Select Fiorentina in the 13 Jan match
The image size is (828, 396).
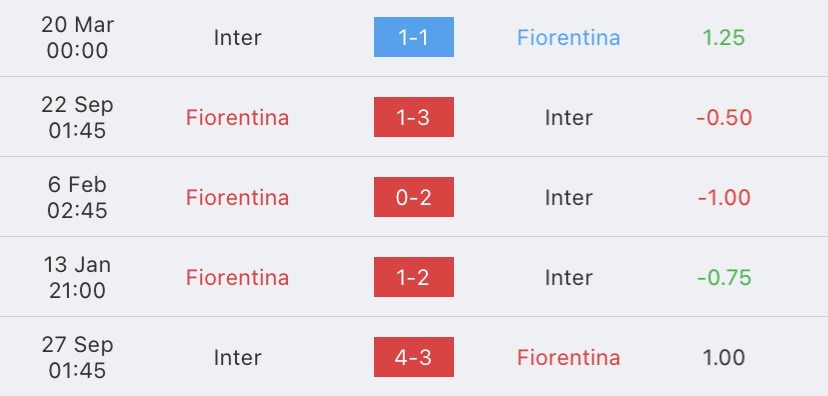(x=237, y=277)
